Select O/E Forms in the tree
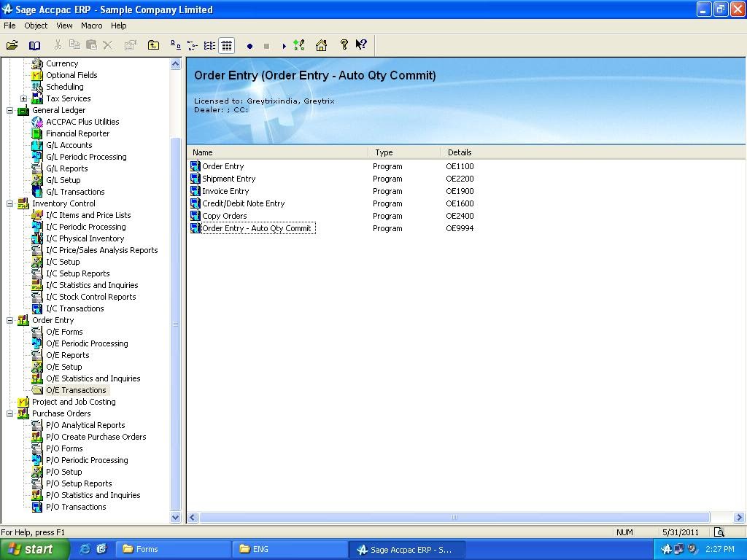The image size is (747, 560). tap(64, 332)
